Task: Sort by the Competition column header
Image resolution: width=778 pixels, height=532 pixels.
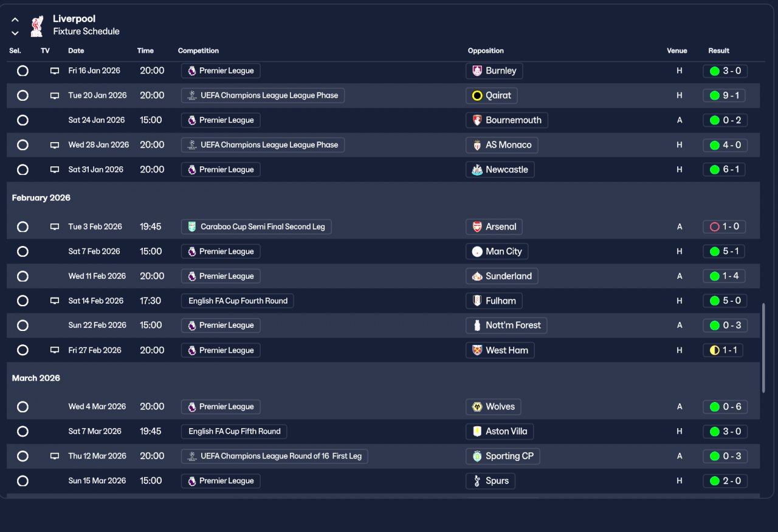Action: (x=198, y=51)
